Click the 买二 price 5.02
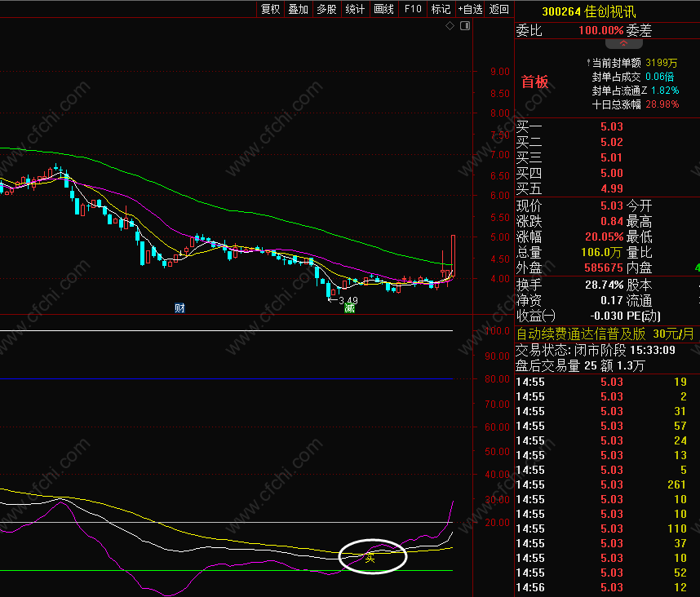The image size is (700, 597). coord(611,143)
